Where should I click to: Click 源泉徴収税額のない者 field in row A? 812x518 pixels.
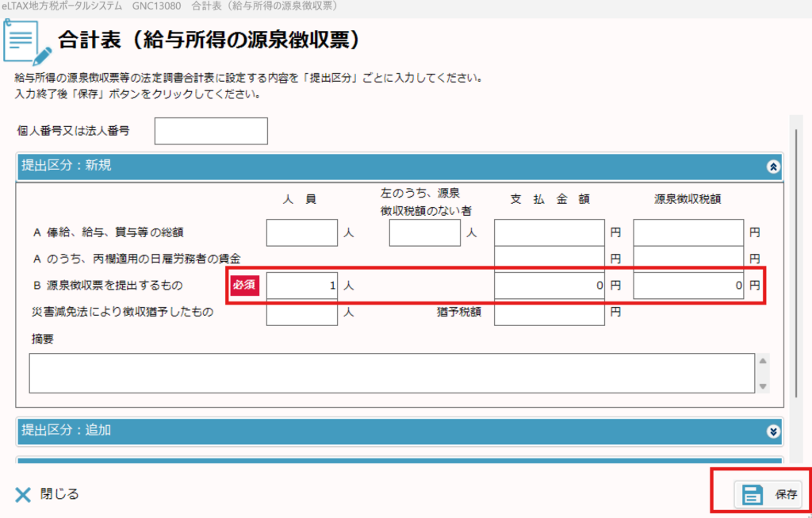point(425,233)
